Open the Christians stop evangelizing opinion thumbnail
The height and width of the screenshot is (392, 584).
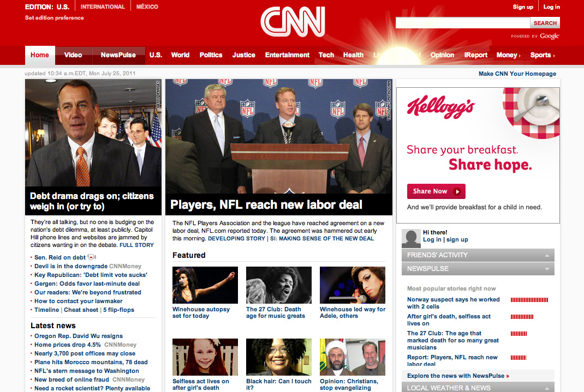[x=353, y=357]
